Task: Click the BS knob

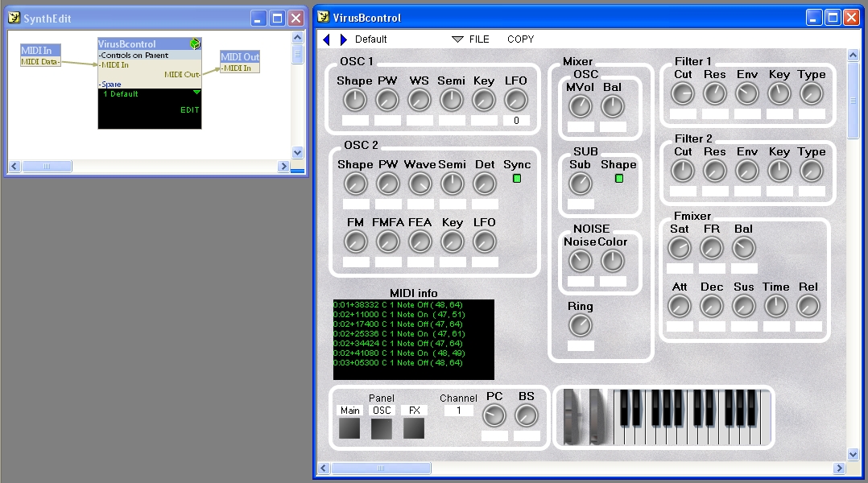Action: pos(527,415)
